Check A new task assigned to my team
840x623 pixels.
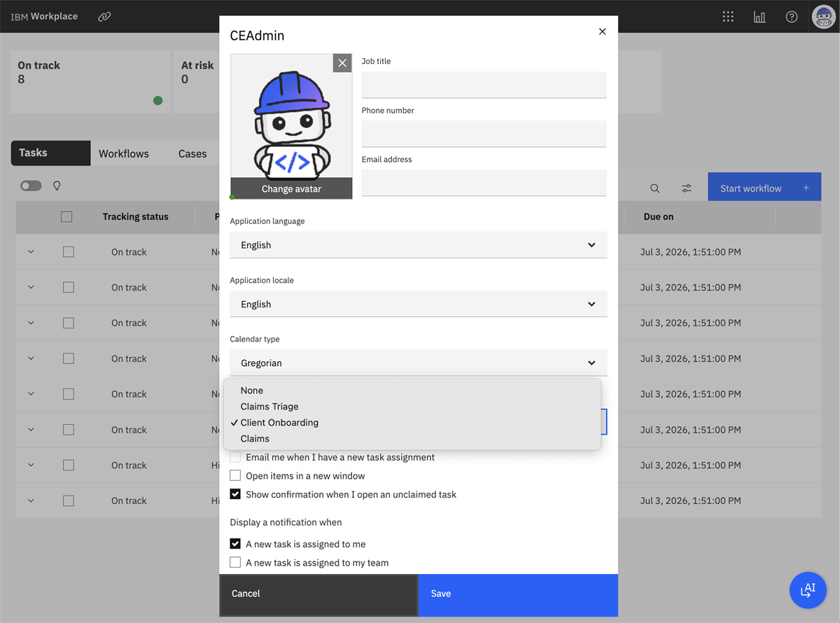(x=235, y=563)
